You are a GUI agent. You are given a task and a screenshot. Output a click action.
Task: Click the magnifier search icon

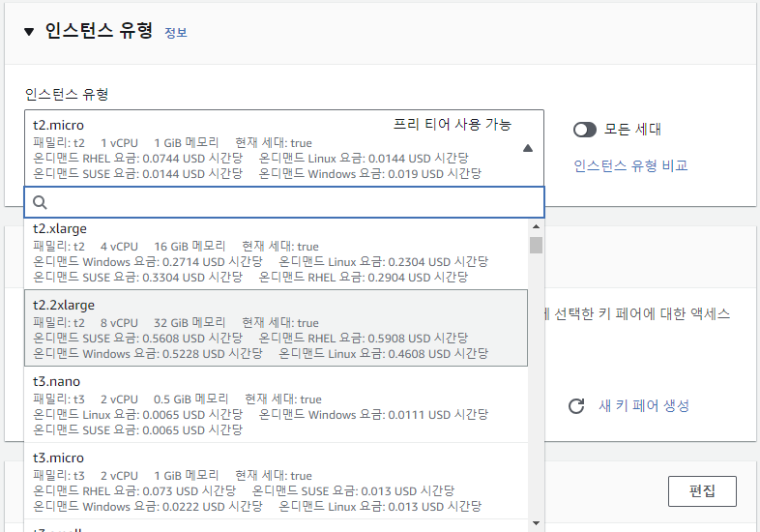tap(40, 202)
